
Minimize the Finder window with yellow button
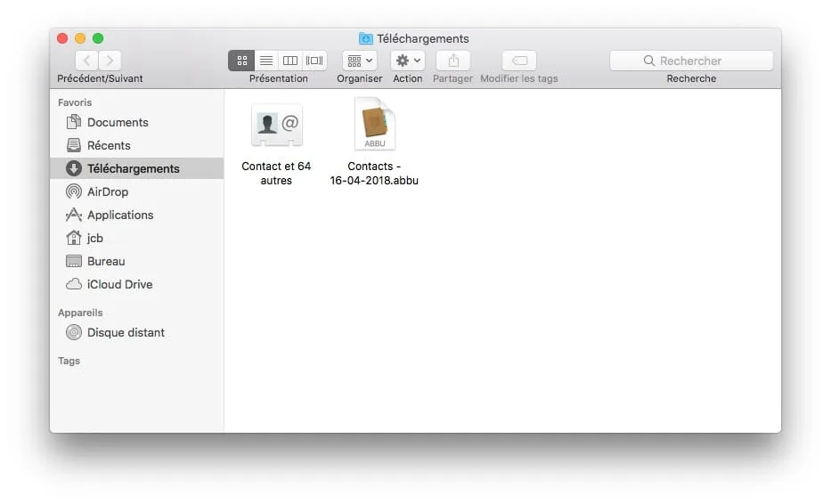click(x=80, y=38)
